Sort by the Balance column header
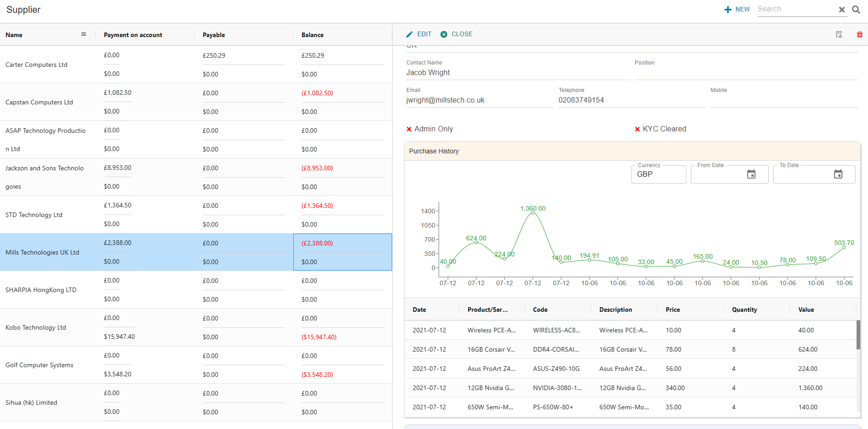The image size is (868, 429). [x=313, y=35]
